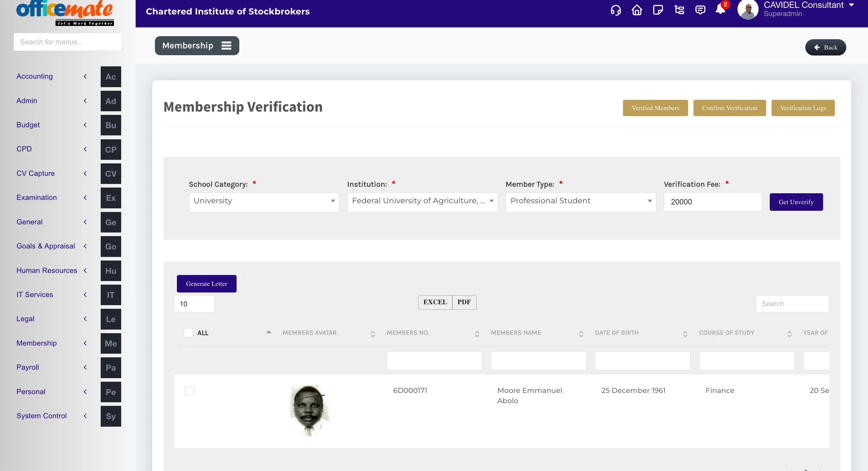The width and height of the screenshot is (868, 471).
Task: Click the Ge general tile
Action: click(111, 223)
